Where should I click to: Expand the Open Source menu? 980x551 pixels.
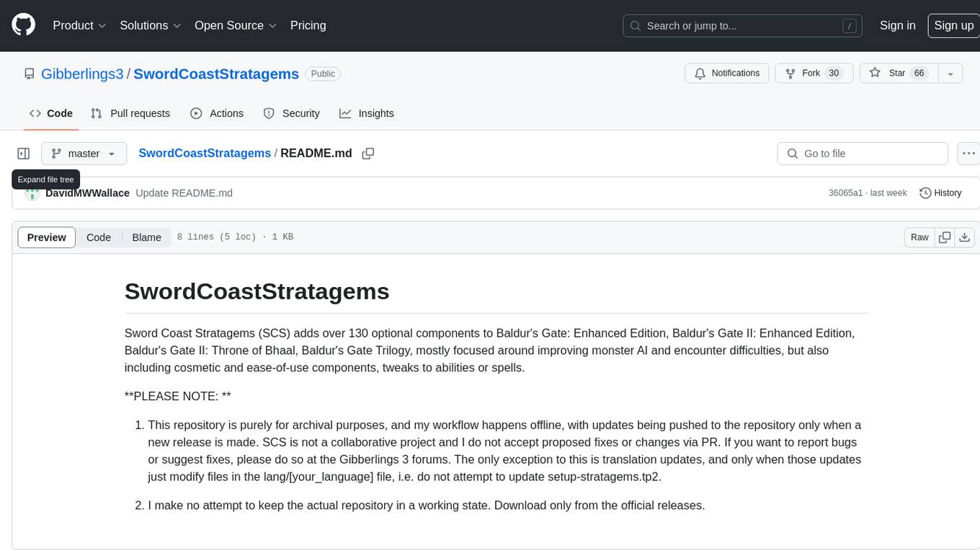[x=236, y=25]
